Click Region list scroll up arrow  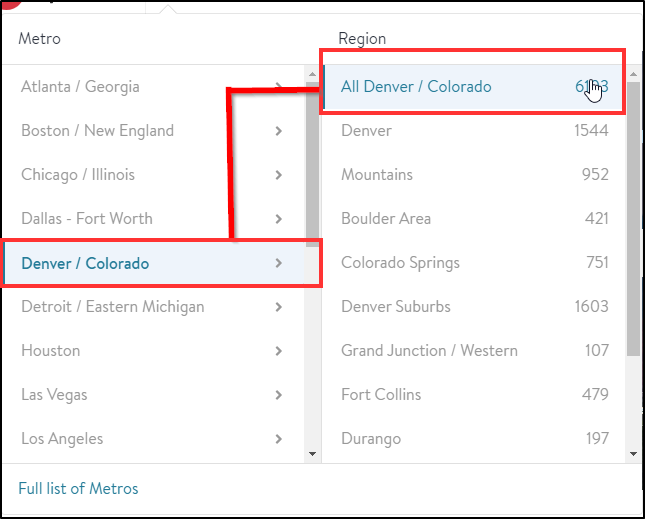tap(633, 74)
